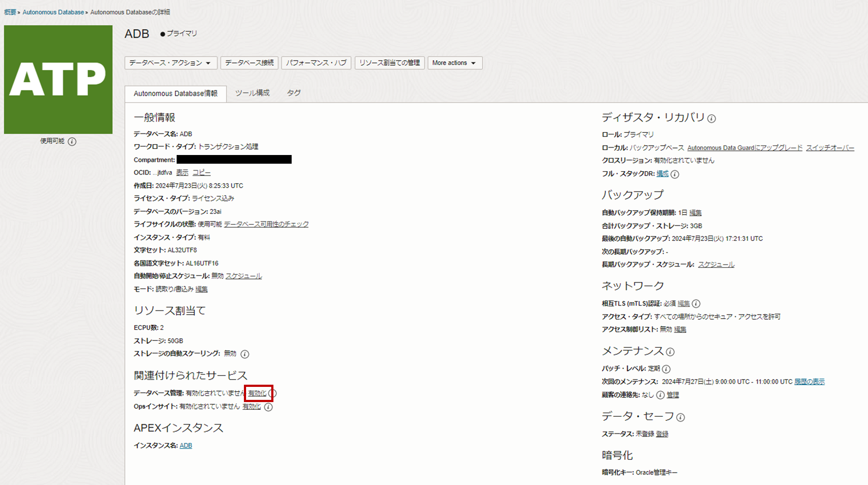The height and width of the screenshot is (485, 868).
Task: Click 合計バックアップ・ストレージ 3GB text
Action: (652, 226)
